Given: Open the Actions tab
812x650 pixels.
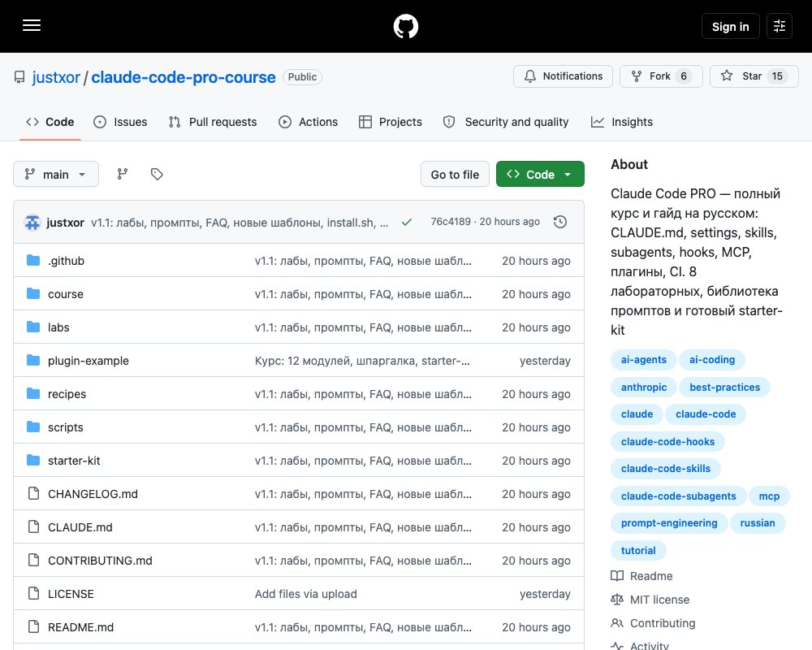Looking at the screenshot, I should (308, 122).
